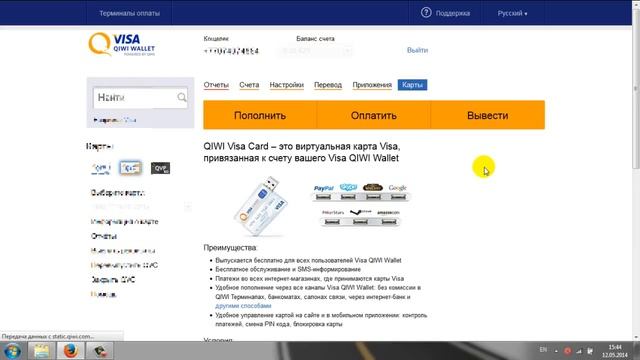Image resolution: width=640 pixels, height=360 pixels.
Task: Click the fourth taskbar application icon
Action: [x=100, y=351]
